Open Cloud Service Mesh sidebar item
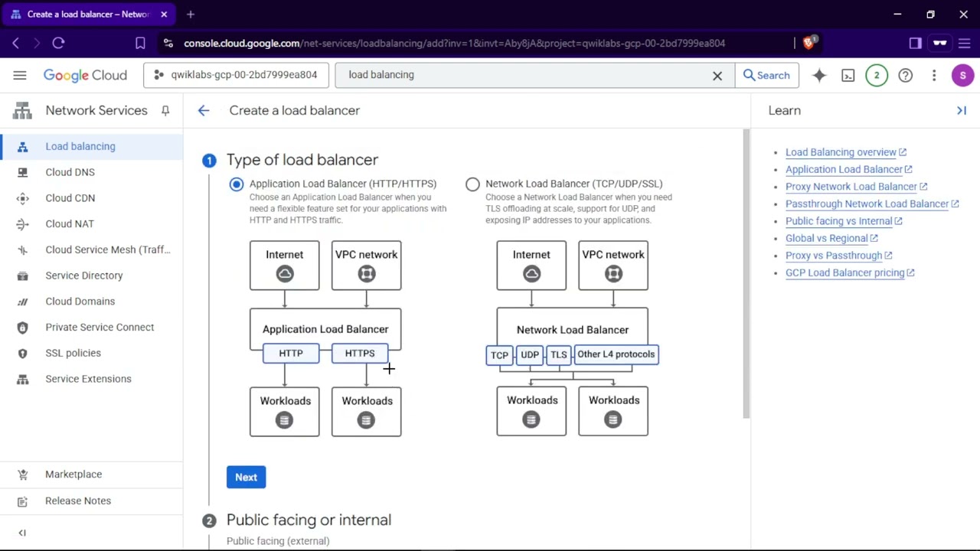 click(x=91, y=249)
